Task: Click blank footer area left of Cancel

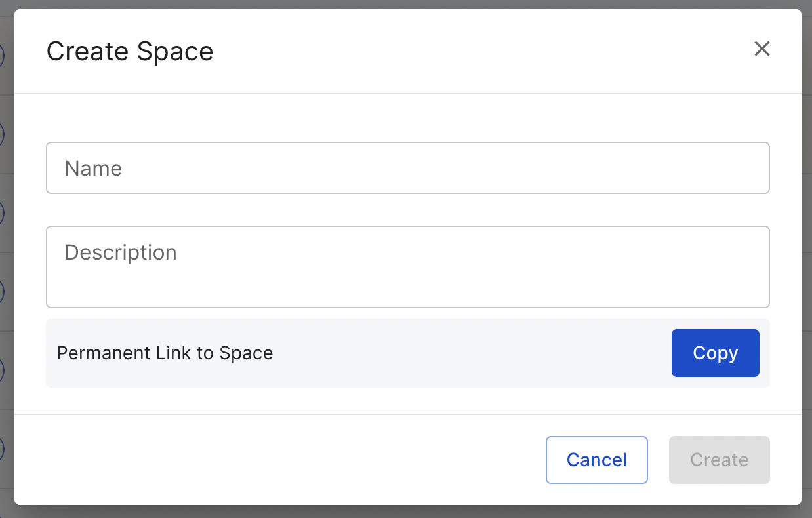Action: pos(262,460)
